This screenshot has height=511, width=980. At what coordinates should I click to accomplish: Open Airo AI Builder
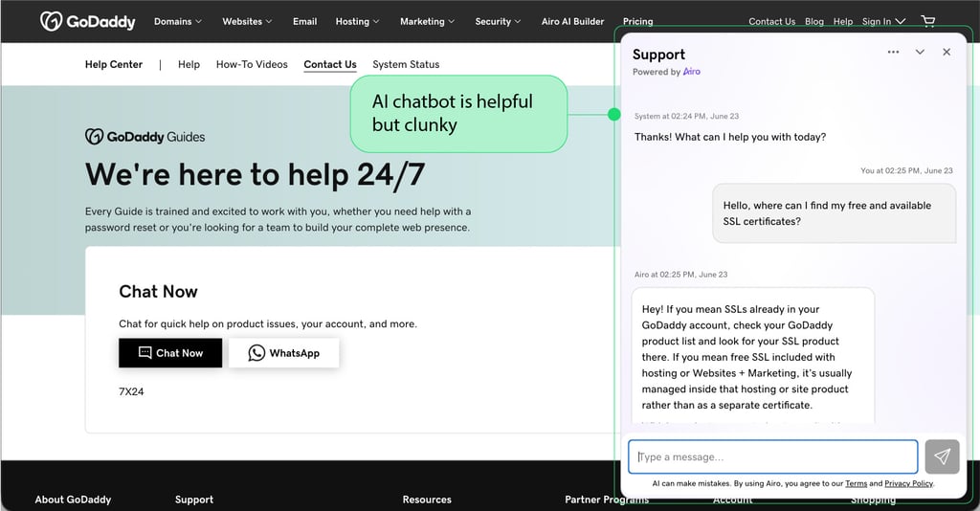click(572, 21)
